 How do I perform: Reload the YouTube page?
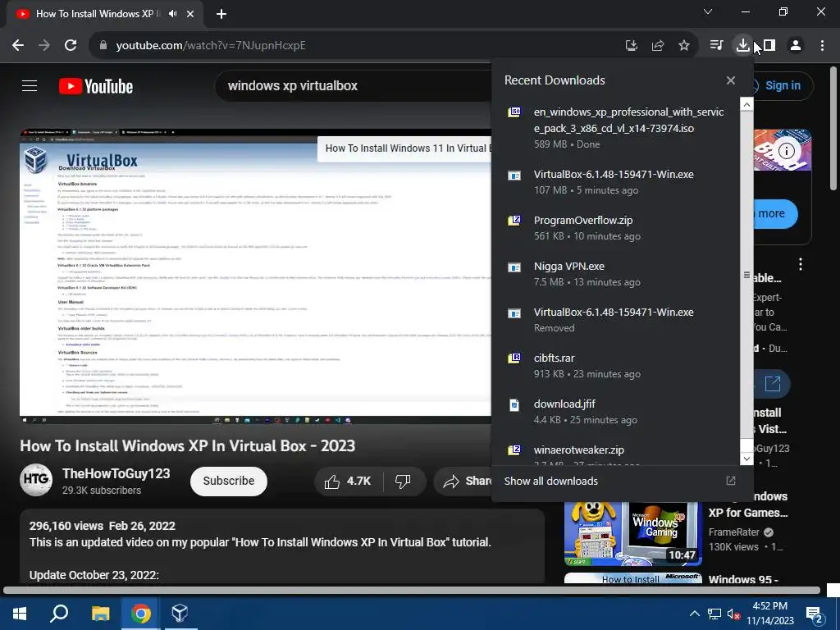71,46
